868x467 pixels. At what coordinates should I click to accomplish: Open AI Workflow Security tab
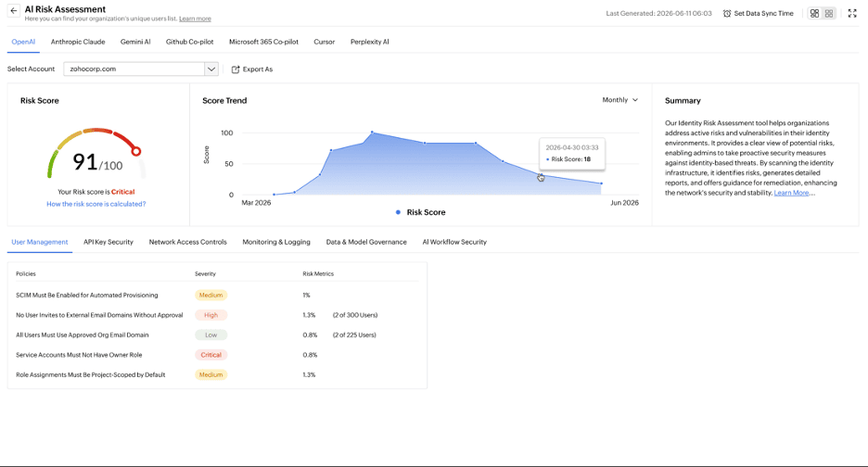(454, 243)
